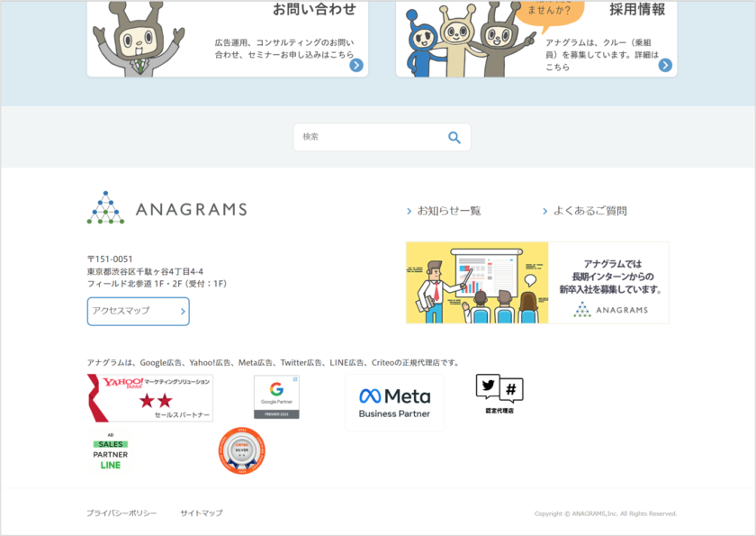756x536 pixels.
Task: Open the Meta Business Partner badge
Action: pos(394,403)
